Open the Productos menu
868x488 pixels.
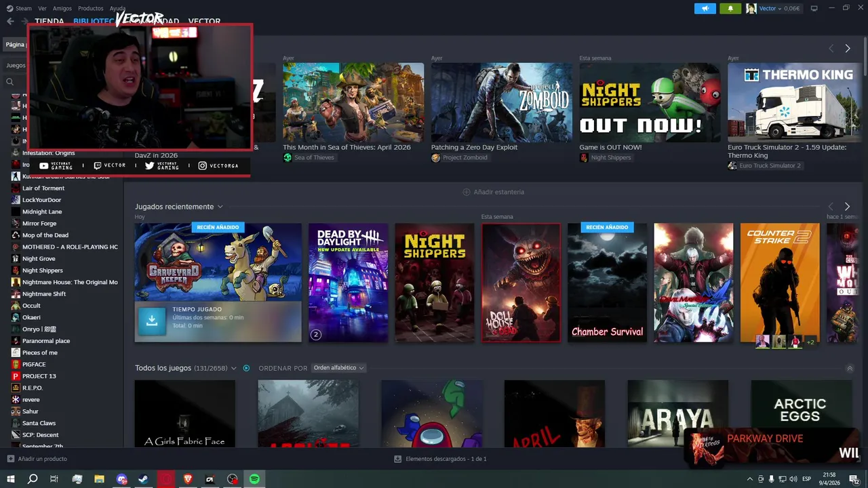pyautogui.click(x=91, y=8)
